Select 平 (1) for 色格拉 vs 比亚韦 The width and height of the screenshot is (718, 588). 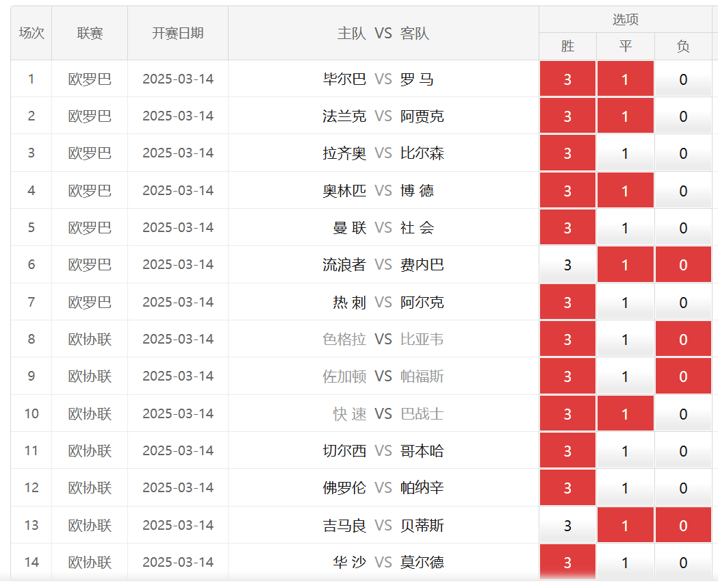625,340
